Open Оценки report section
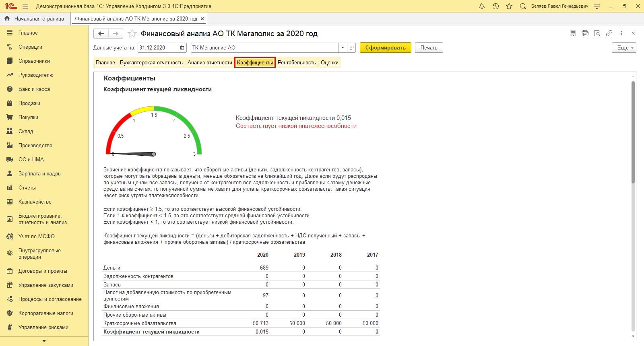Screen dimensions: 644x346 pyautogui.click(x=330, y=63)
